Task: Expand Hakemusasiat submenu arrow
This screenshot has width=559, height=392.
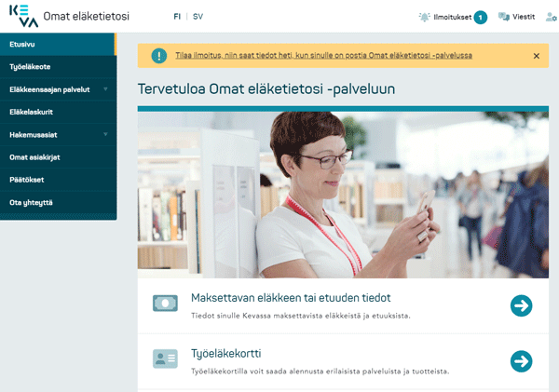Action: click(105, 134)
